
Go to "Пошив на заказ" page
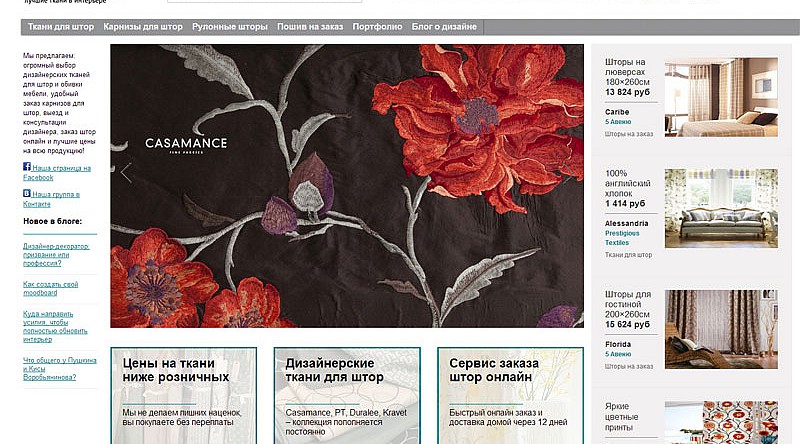311,27
